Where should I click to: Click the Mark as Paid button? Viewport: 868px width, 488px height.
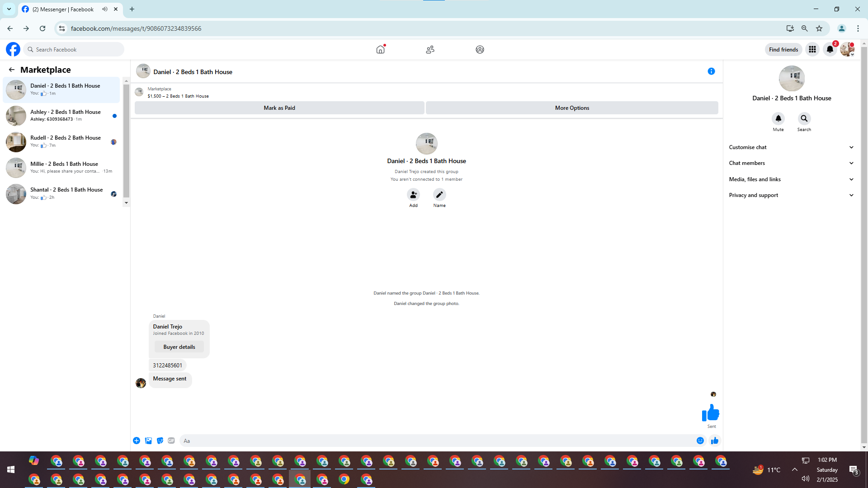click(279, 108)
